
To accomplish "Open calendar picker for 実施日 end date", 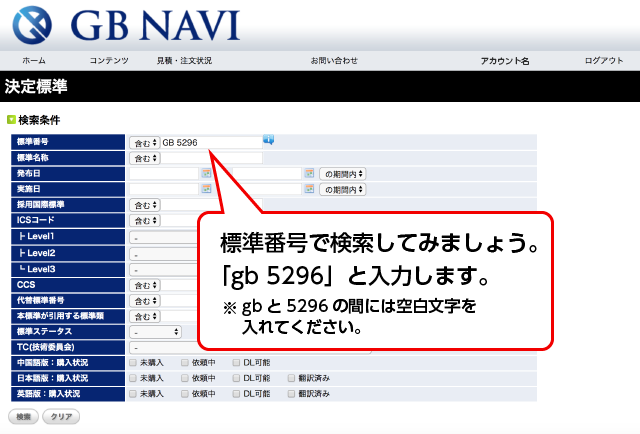I will point(309,189).
